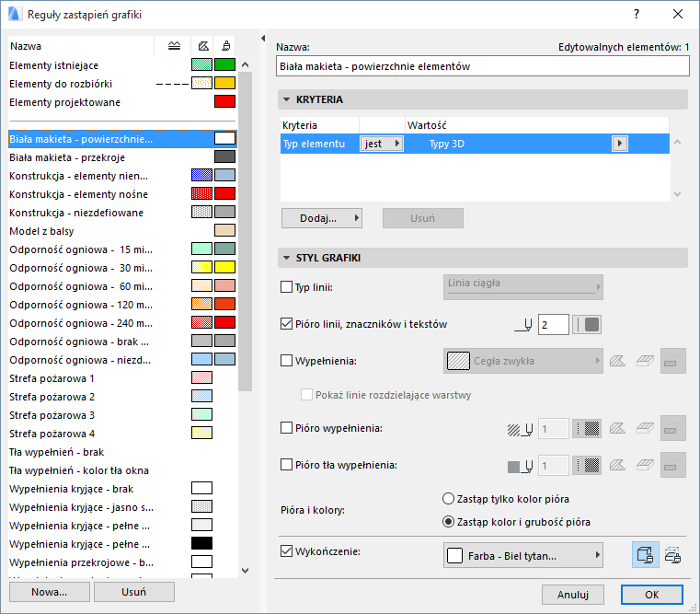
Task: Open the Farba - Biel tytan... surface dropdown
Action: pos(522,555)
